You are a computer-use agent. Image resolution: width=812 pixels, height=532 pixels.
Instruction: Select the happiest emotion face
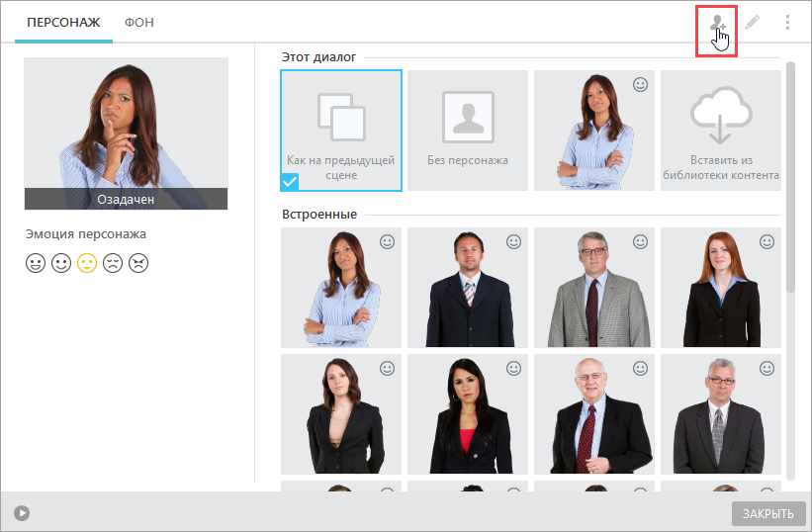(36, 263)
